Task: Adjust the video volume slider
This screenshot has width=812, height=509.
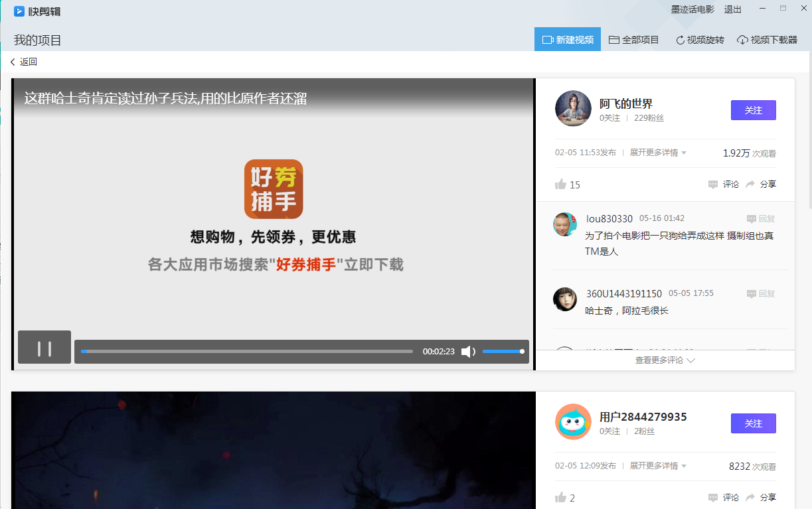Action: pos(503,352)
